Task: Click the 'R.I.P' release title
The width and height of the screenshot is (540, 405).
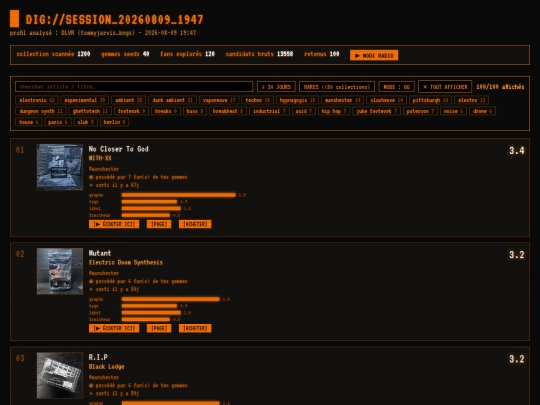Action: tap(98, 357)
